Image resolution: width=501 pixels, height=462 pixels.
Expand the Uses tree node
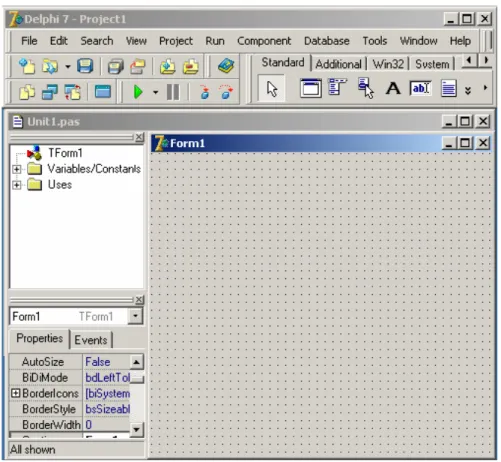coord(16,185)
